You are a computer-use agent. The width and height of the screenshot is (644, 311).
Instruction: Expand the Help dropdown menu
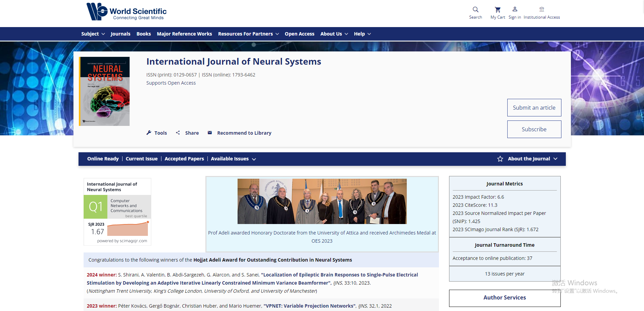click(362, 34)
